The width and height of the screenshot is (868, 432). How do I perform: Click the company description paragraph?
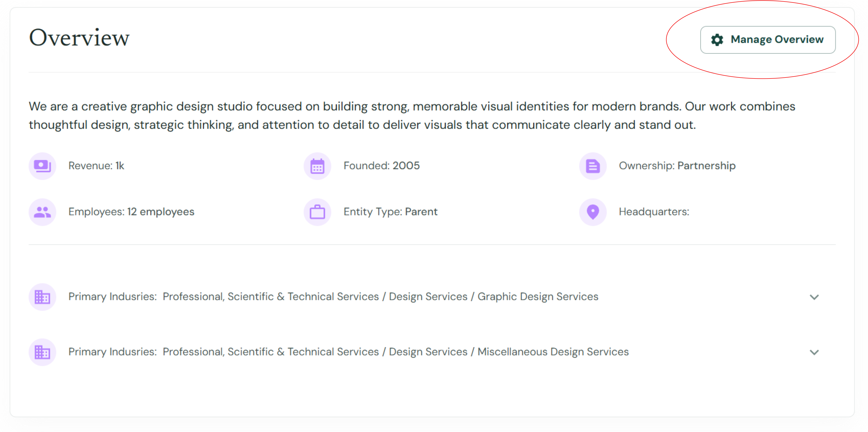coord(412,115)
